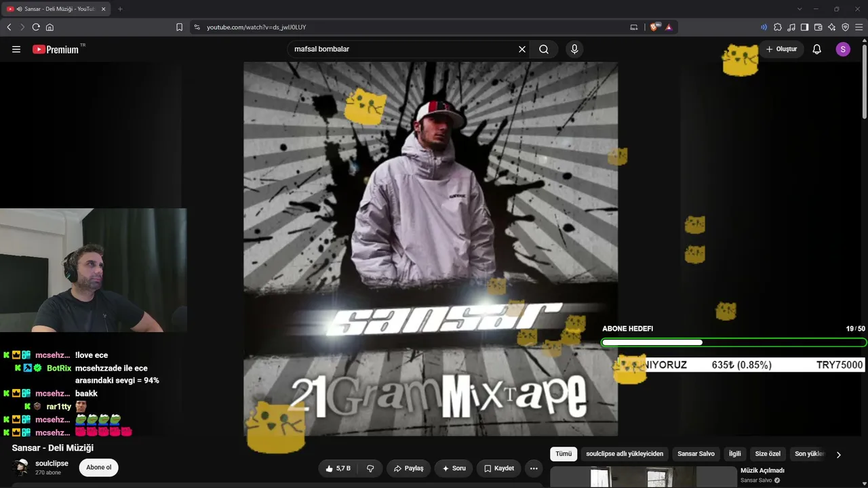Viewport: 868px width, 488px height.
Task: Open the tab search dropdown arrow
Action: tap(800, 9)
